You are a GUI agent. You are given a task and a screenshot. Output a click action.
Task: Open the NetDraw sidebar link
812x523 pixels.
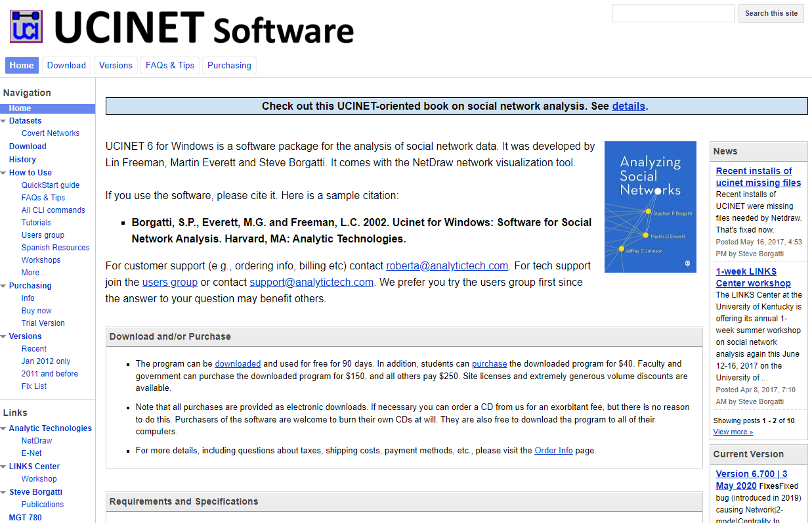click(x=37, y=441)
